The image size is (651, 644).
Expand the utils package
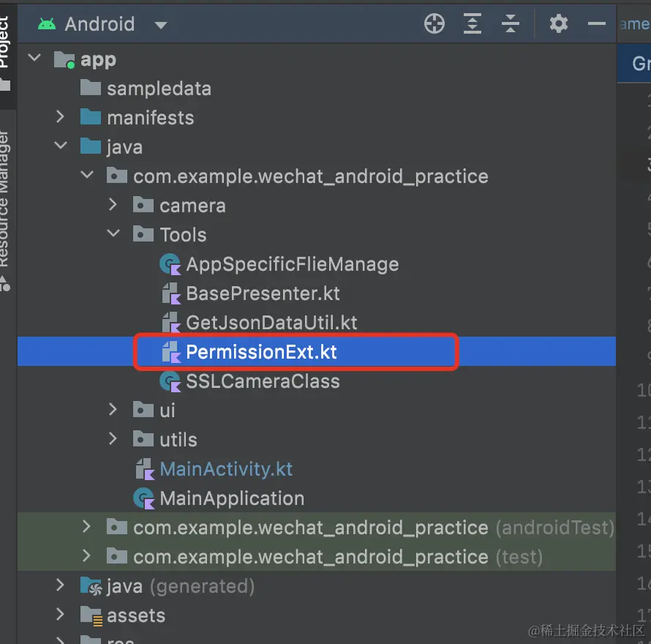click(113, 438)
